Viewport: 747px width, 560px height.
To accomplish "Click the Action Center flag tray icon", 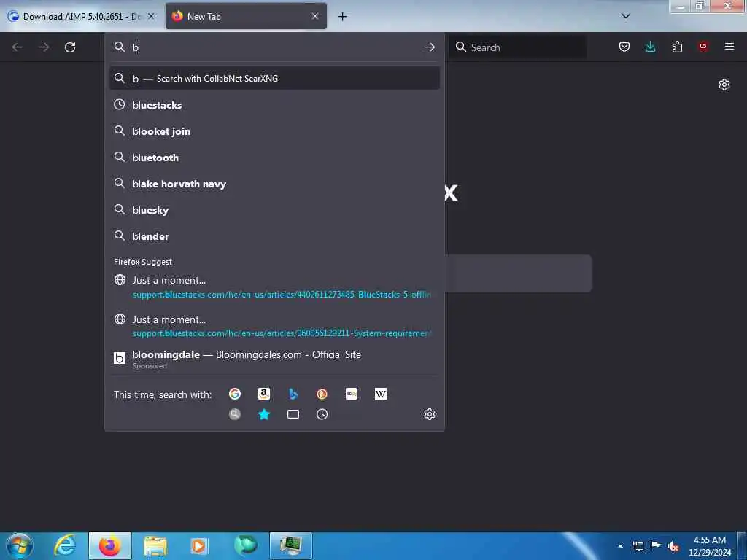I will (656, 546).
